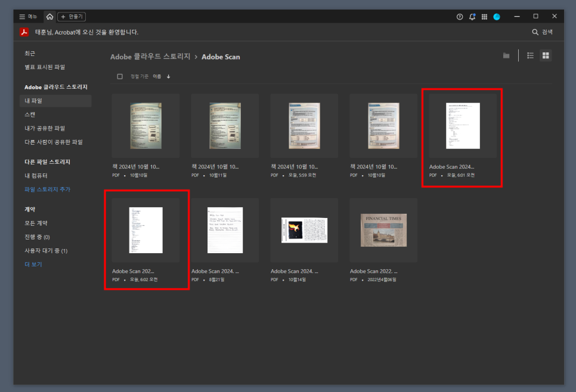This screenshot has height=392, width=576.
Task: Click file name Adobe Scan 2022. ...
Action: (x=374, y=271)
